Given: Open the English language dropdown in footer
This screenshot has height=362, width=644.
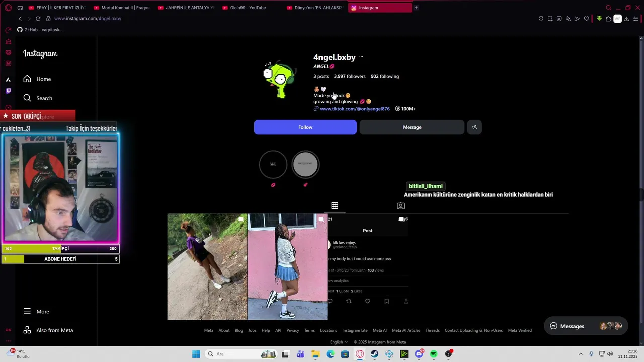Looking at the screenshot, I should click(339, 342).
